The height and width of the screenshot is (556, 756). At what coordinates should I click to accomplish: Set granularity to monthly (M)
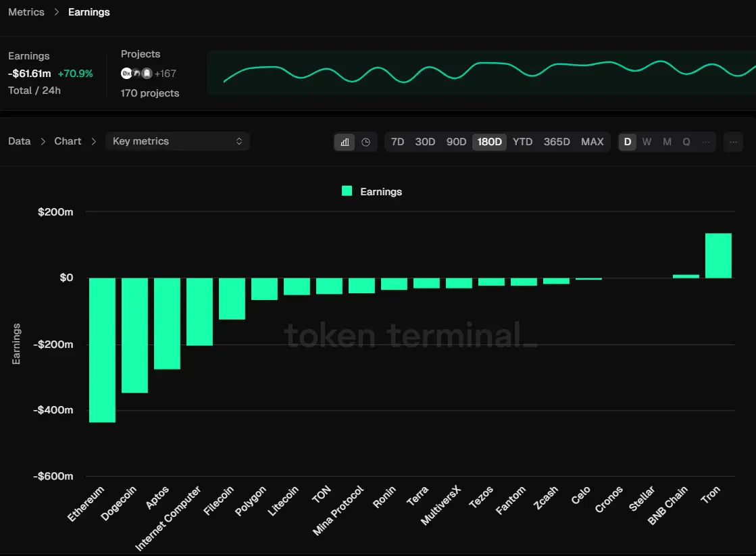coord(667,142)
